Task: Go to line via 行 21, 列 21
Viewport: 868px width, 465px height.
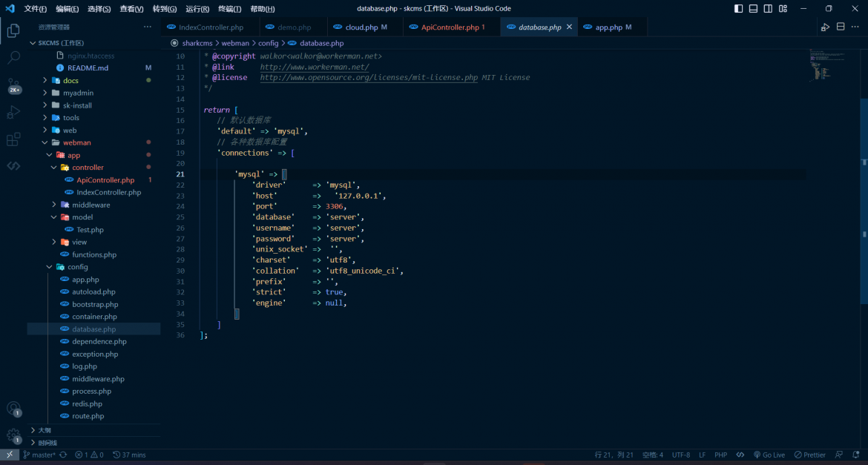Action: (614, 455)
